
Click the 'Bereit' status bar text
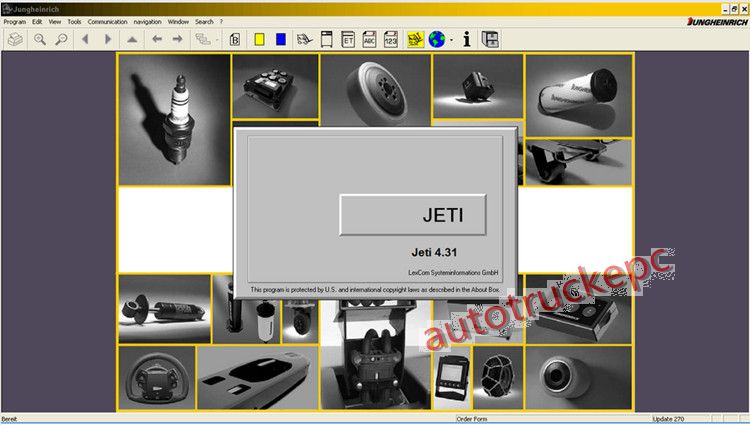[9, 419]
